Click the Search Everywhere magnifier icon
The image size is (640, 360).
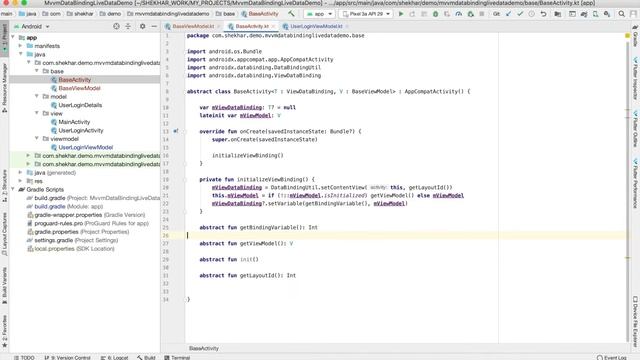[622, 14]
